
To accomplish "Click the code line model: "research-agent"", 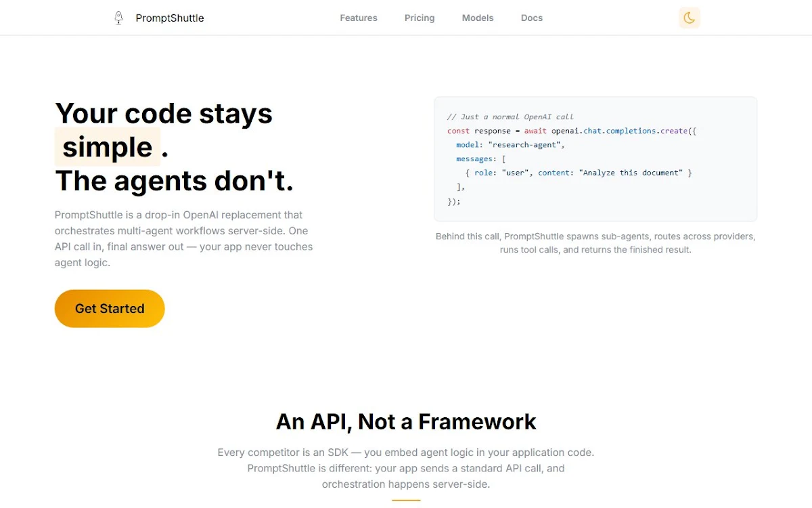I will 510,145.
